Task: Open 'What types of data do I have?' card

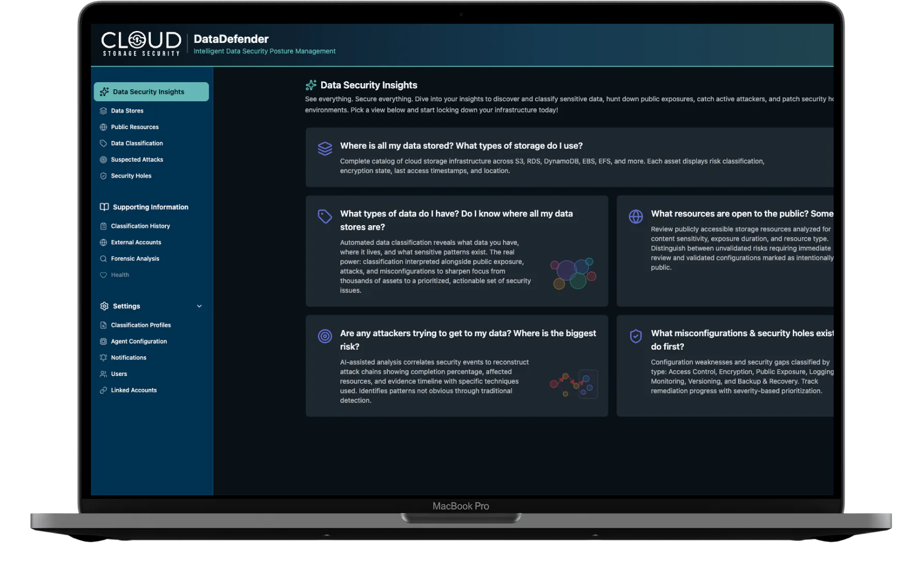Action: tap(457, 251)
